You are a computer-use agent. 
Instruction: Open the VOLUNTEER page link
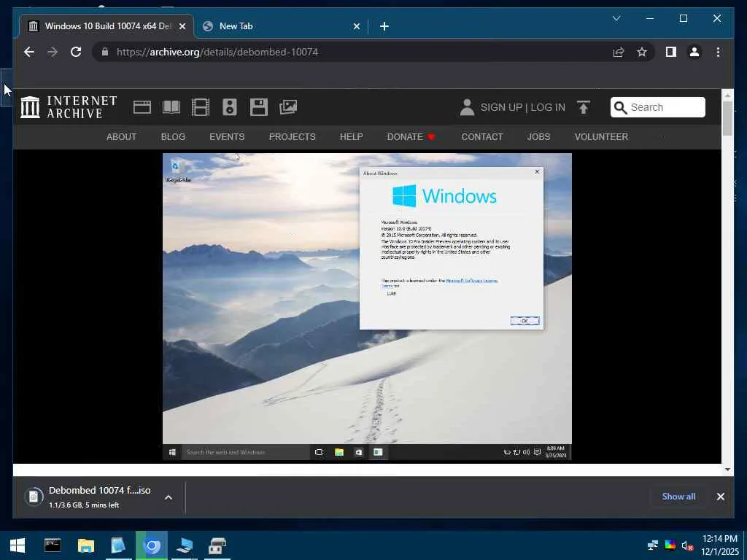pos(601,136)
